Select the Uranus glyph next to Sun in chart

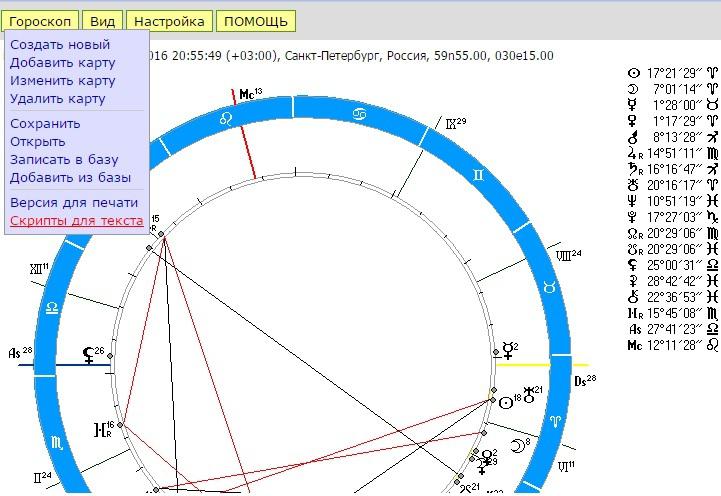pyautogui.click(x=529, y=395)
